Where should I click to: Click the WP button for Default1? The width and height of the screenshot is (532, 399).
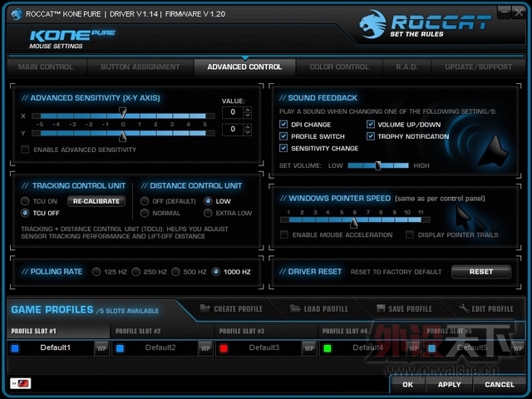[x=101, y=348]
